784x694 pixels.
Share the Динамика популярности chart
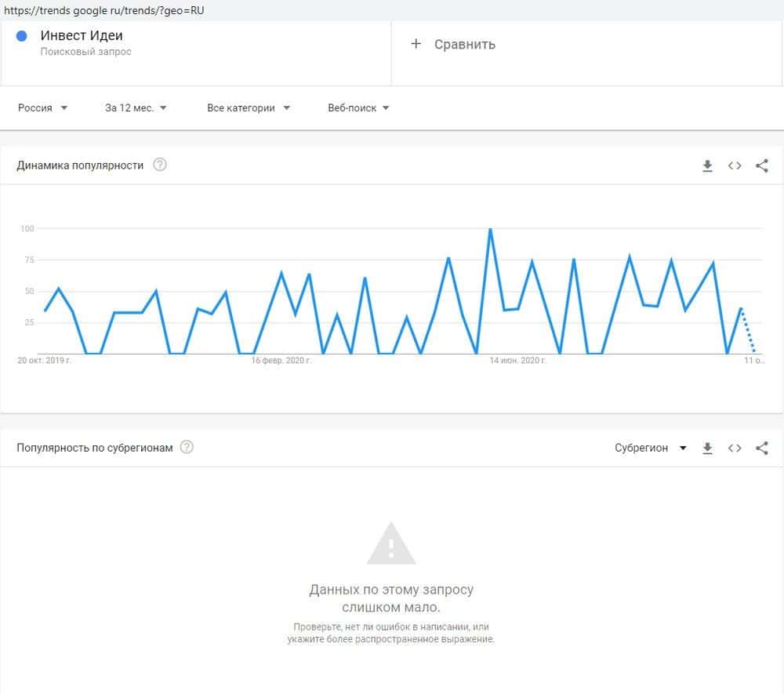coord(761,165)
